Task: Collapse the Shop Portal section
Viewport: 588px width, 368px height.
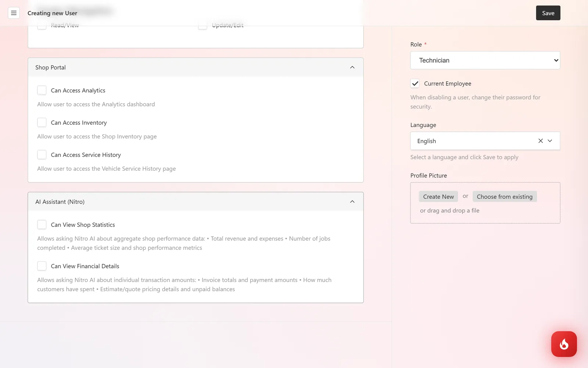Action: tap(352, 67)
